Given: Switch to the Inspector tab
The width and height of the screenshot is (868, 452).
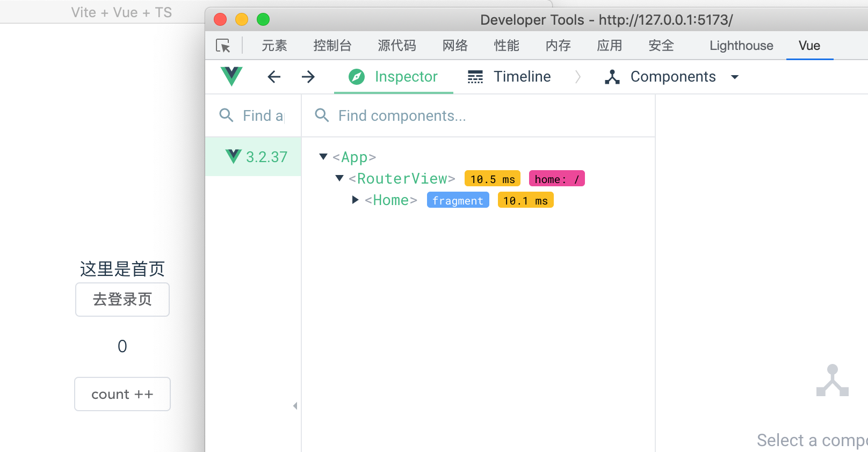Looking at the screenshot, I should point(394,77).
